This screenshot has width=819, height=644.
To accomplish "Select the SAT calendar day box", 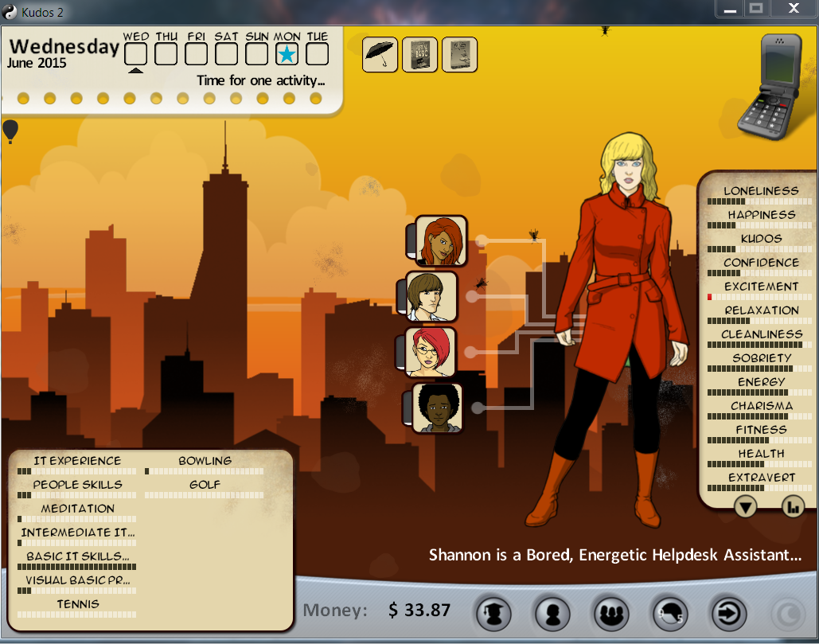I will click(x=227, y=54).
